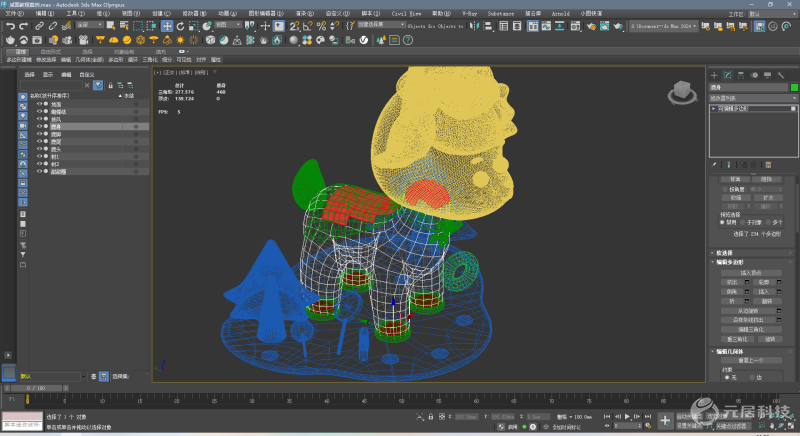The image size is (800, 436).
Task: Open the 工具 menu
Action: 74,13
